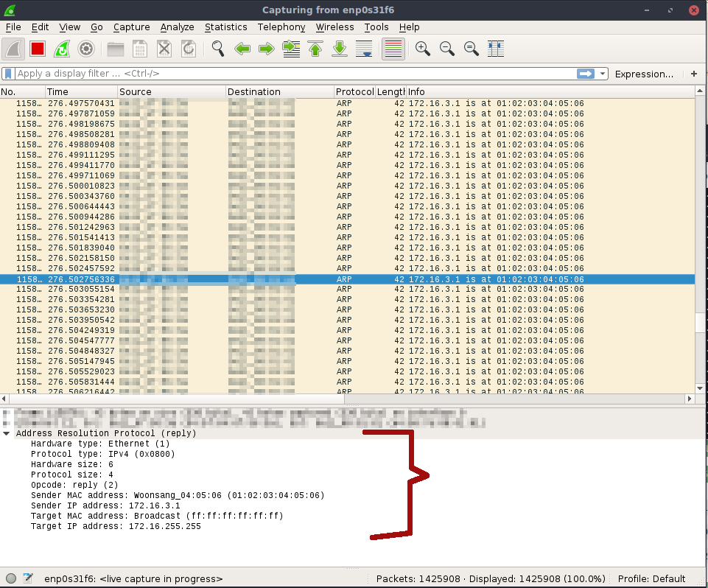Toggle auto-scroll during live capture

(364, 49)
